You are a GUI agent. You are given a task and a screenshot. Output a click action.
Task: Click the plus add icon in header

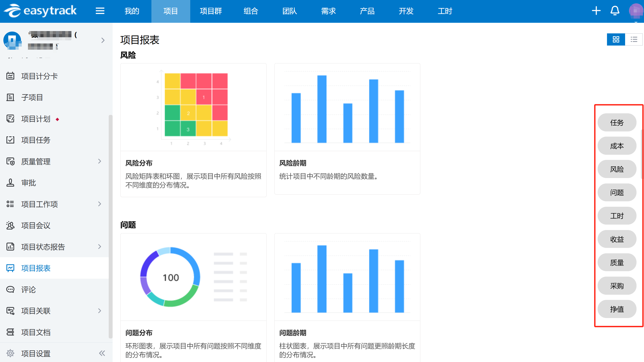pos(596,11)
